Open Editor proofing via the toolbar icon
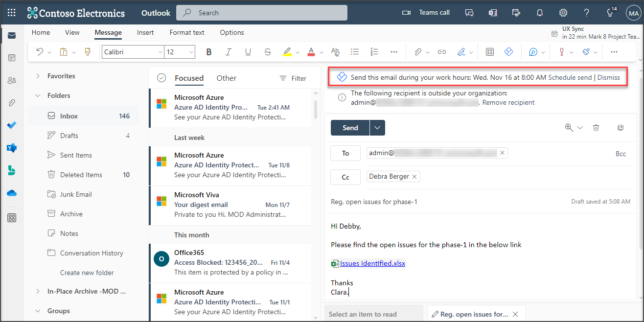The image size is (644, 322). [533, 52]
